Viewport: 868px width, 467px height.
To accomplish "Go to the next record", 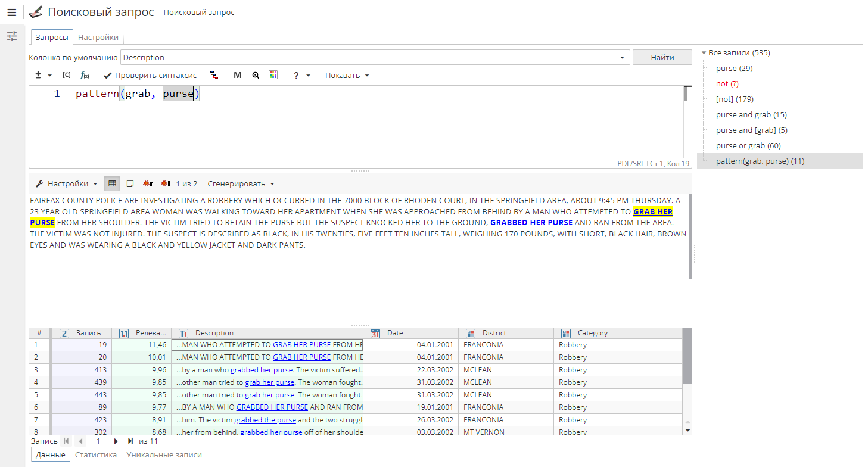I will coord(116,441).
